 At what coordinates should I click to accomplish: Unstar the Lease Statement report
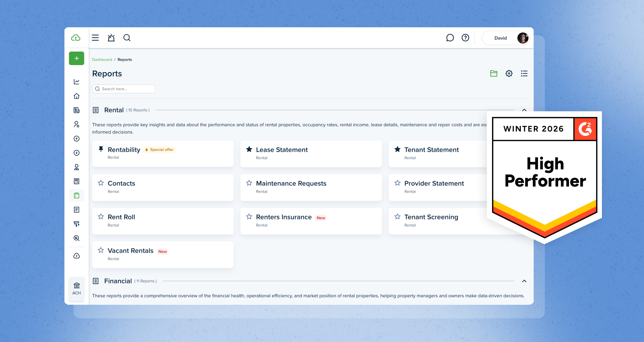(x=249, y=149)
